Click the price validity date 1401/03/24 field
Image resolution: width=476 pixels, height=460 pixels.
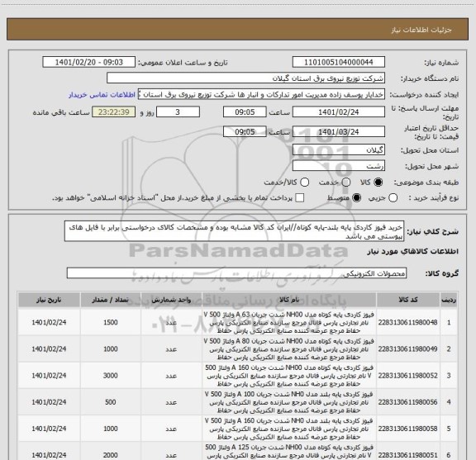339,131
